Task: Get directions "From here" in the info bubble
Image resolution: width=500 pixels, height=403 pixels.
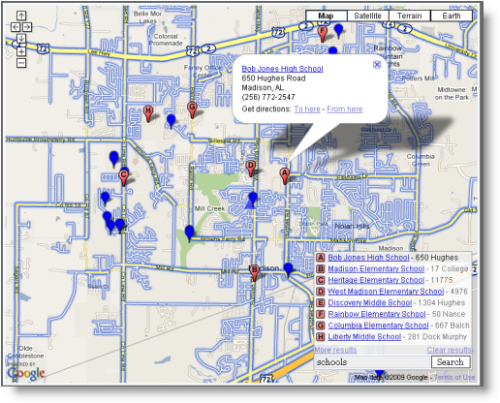Action: coord(345,109)
